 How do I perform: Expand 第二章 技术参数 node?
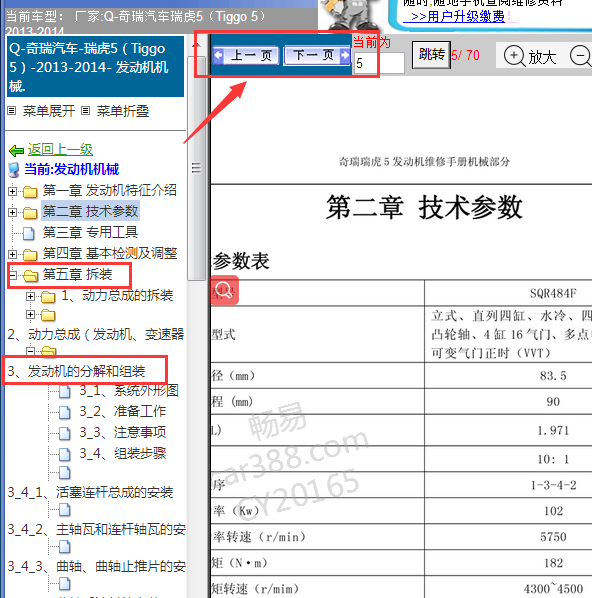point(13,212)
